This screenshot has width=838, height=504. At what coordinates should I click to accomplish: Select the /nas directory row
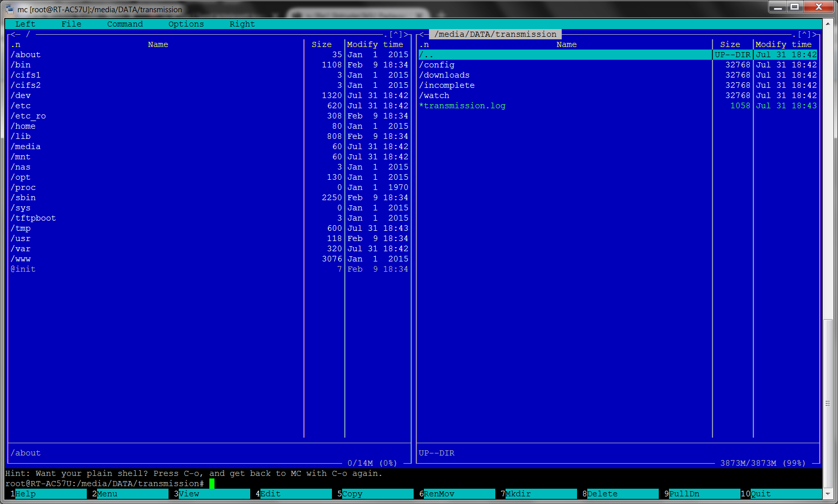point(209,167)
